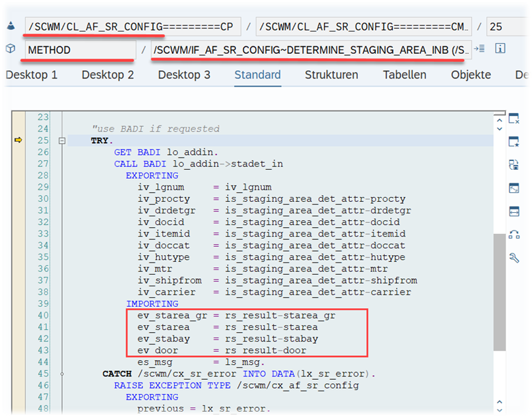
Task: Click the TRY keyword on line 25
Action: point(100,140)
